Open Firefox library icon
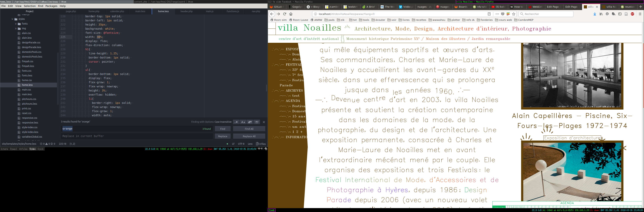This screenshot has width=644, height=212. click(601, 14)
